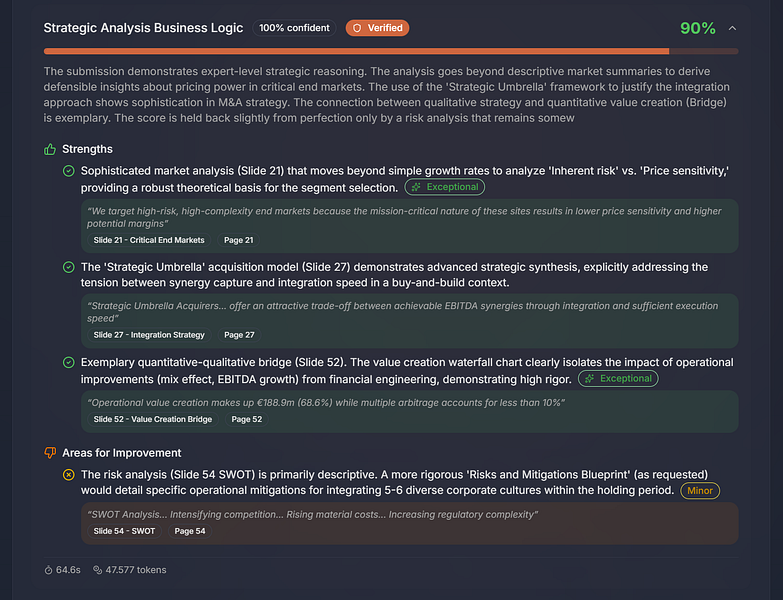Click the Verified badge shield icon
The width and height of the screenshot is (783, 600).
click(358, 28)
